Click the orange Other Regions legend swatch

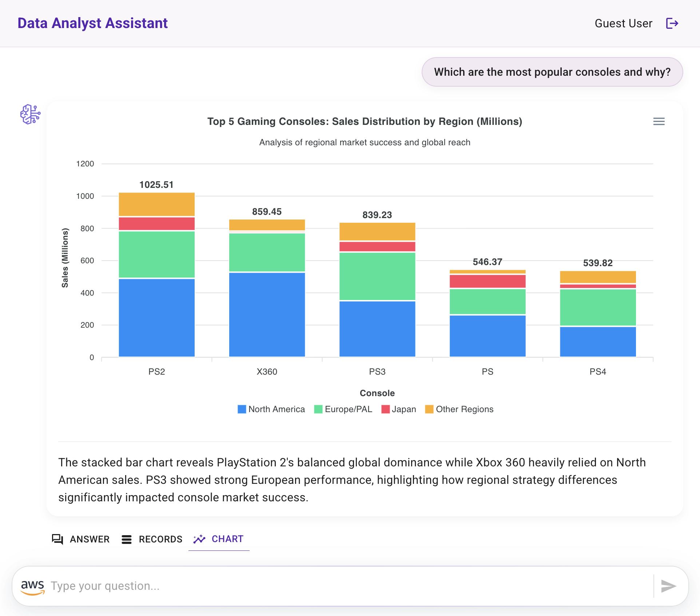[x=429, y=409]
